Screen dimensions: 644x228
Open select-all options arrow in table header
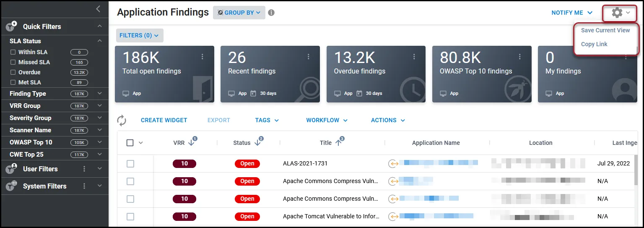[141, 143]
